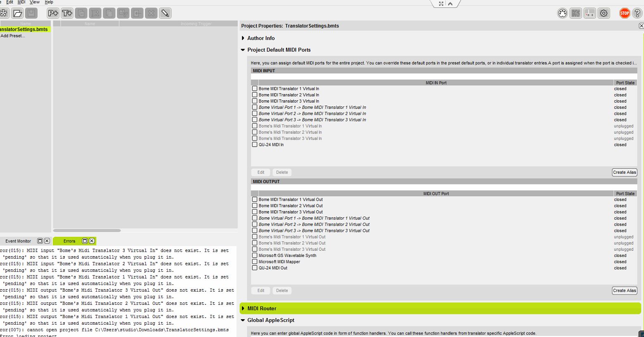Enable Microsoft MIDI Mapper output
Viewport: 644px width, 337px height.
click(254, 262)
